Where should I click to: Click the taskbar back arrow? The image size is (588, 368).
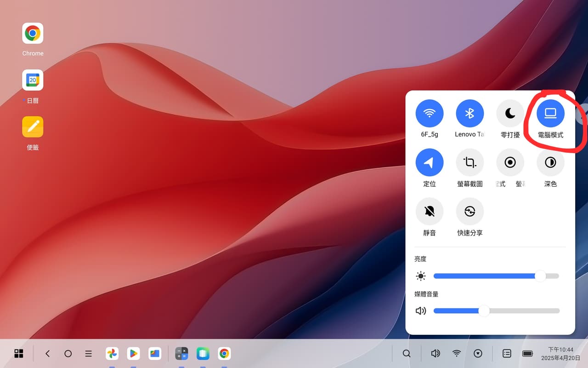[x=47, y=353]
